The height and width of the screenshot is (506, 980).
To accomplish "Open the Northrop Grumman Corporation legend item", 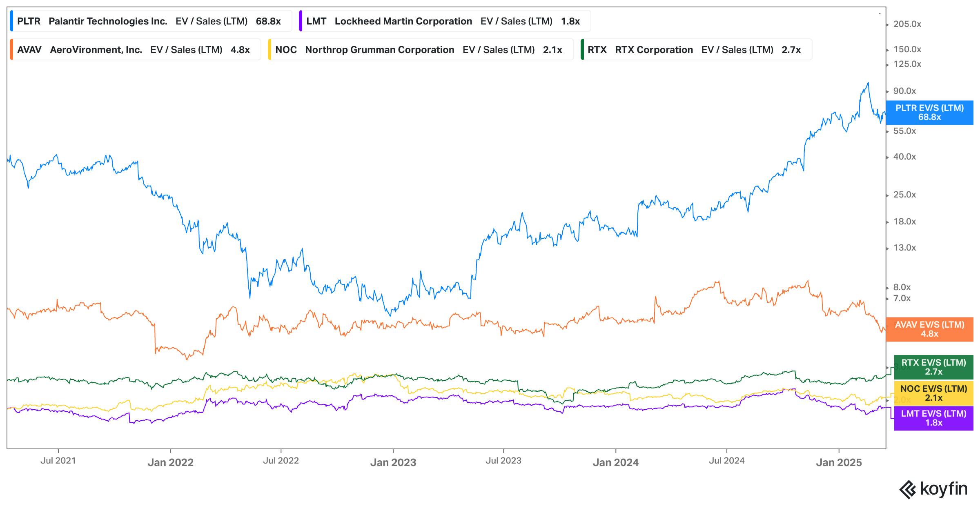I will [x=379, y=50].
